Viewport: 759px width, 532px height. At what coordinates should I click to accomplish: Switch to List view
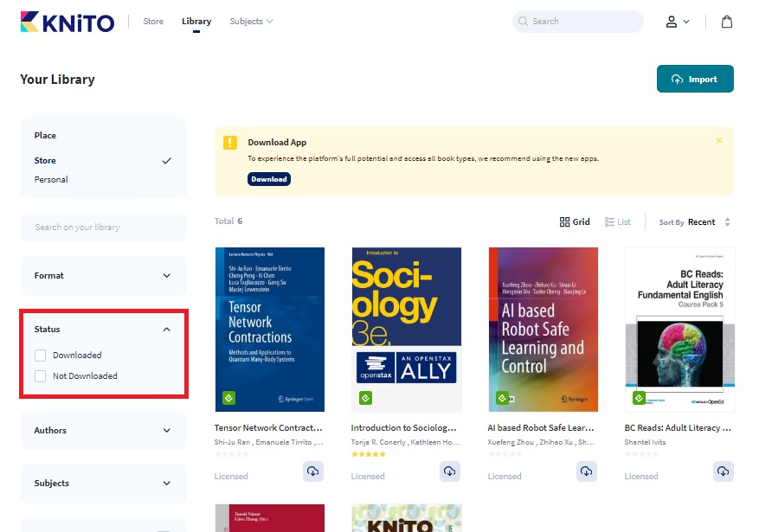(618, 222)
